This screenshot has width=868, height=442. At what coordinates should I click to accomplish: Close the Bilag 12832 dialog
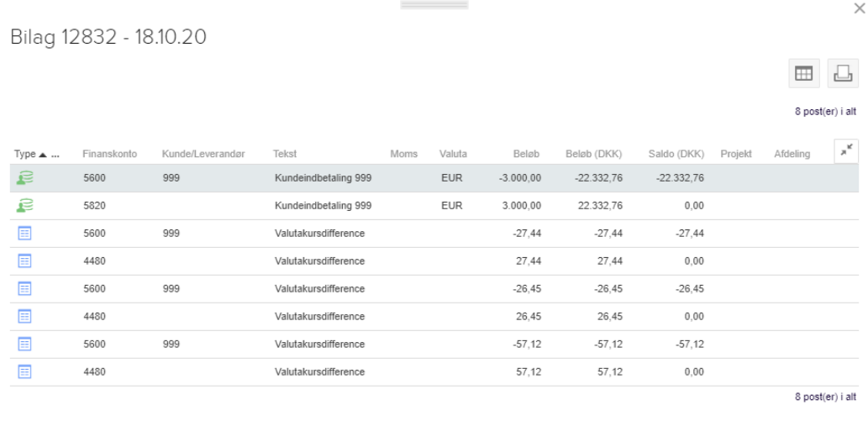(x=859, y=8)
